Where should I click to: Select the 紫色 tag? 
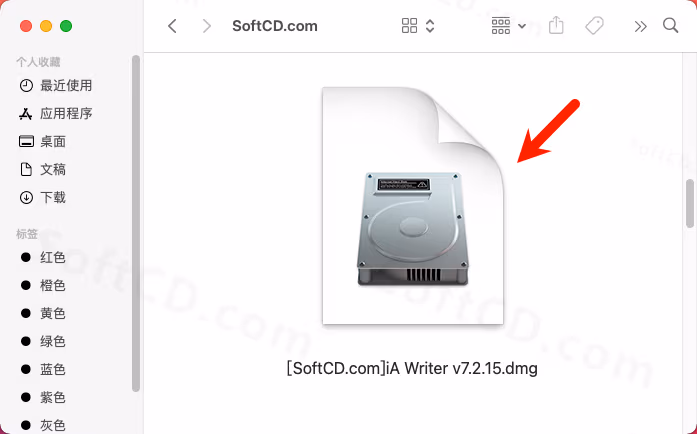click(43, 398)
